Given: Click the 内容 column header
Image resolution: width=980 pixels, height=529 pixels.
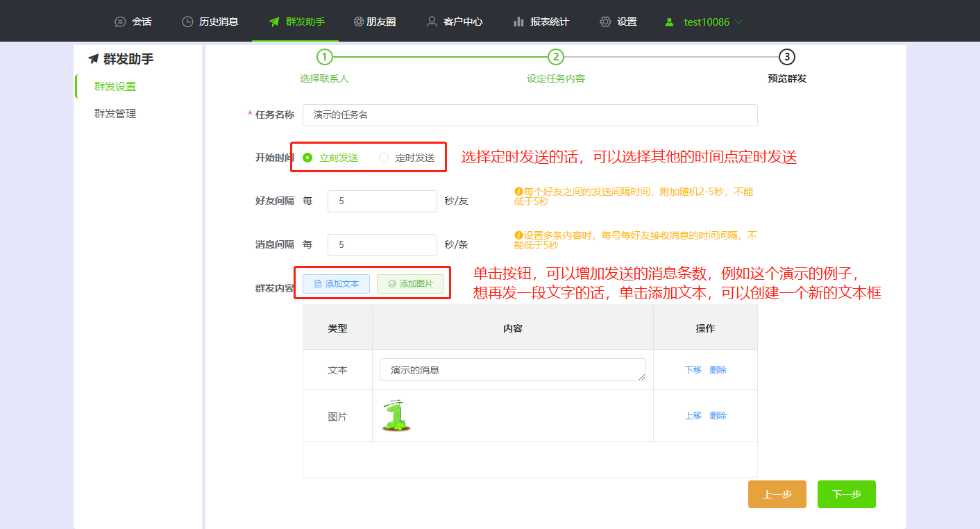Looking at the screenshot, I should point(513,328).
